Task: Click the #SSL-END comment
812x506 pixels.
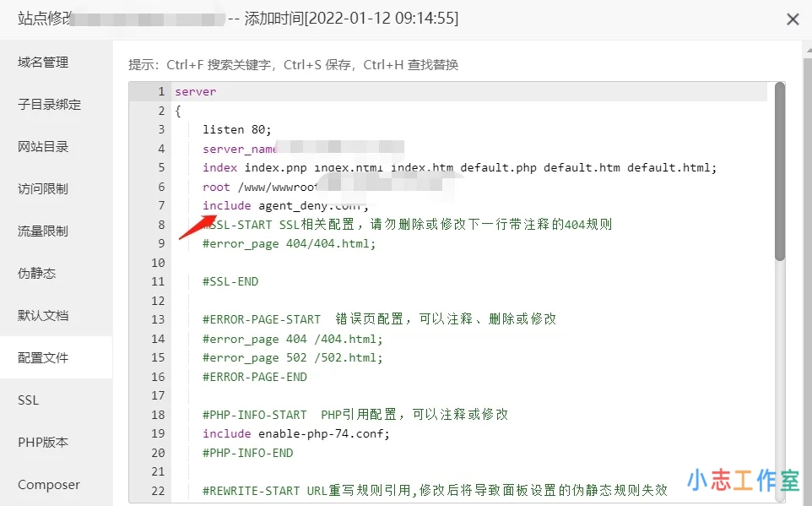Action: [x=230, y=281]
